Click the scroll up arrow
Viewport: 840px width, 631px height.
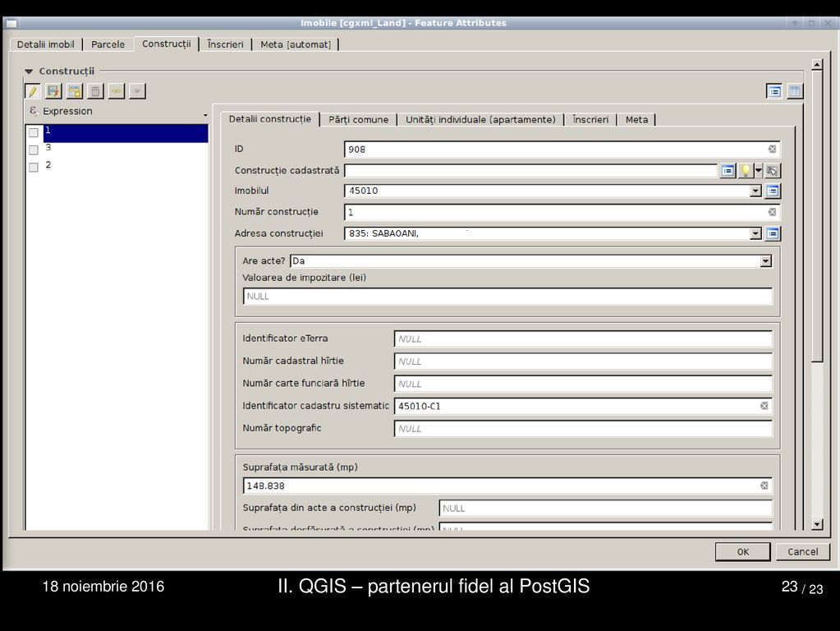pos(817,65)
